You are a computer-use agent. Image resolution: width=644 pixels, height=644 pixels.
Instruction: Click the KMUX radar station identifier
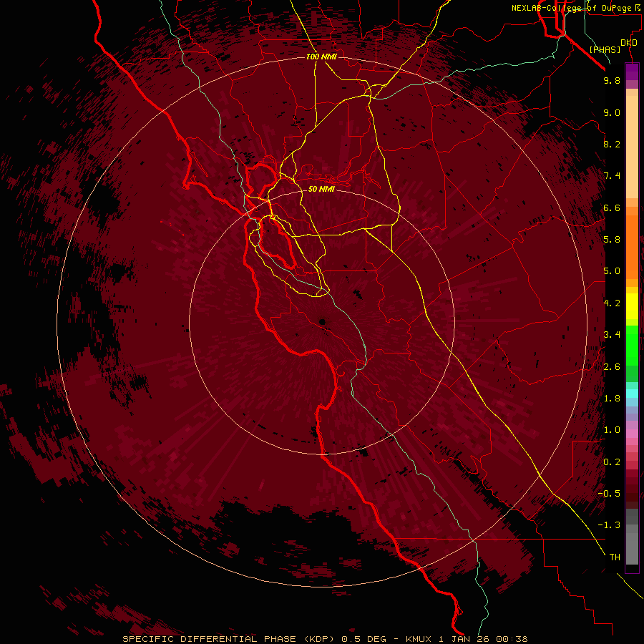[x=419, y=639]
